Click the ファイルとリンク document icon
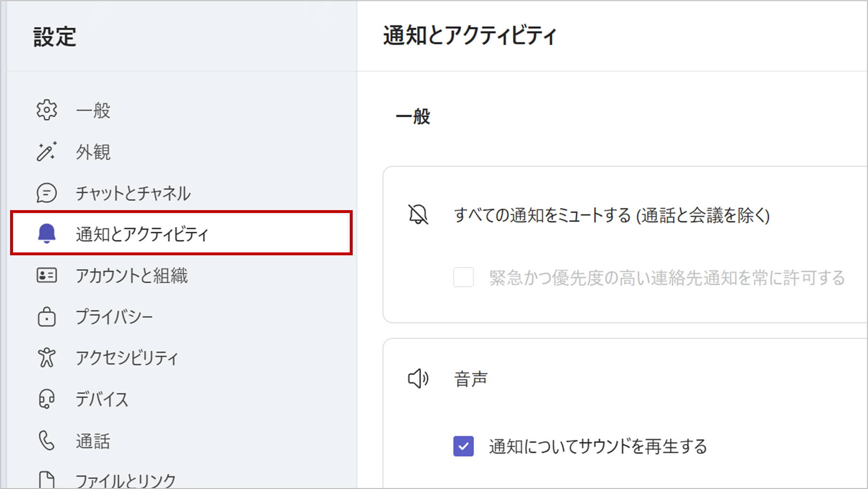Viewport: 868px width, 489px height. 46,478
